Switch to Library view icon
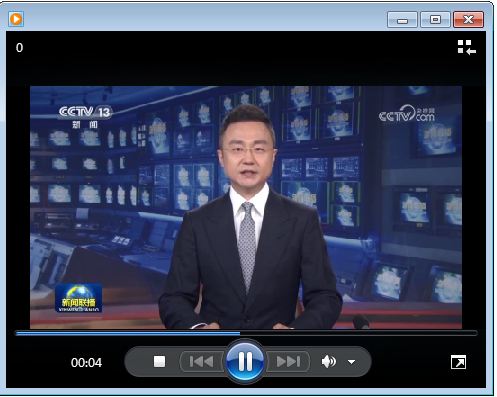 [466, 47]
